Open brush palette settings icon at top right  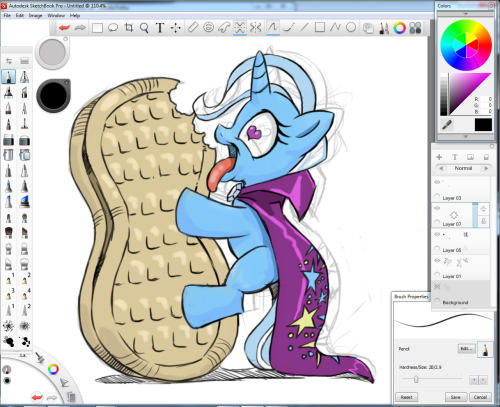24,61
